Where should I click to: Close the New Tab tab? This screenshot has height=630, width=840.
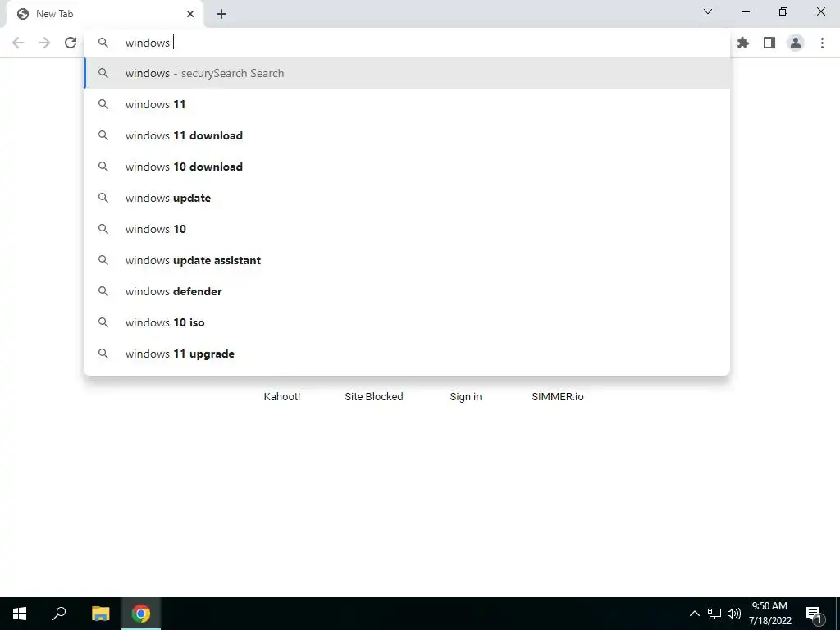pos(190,14)
